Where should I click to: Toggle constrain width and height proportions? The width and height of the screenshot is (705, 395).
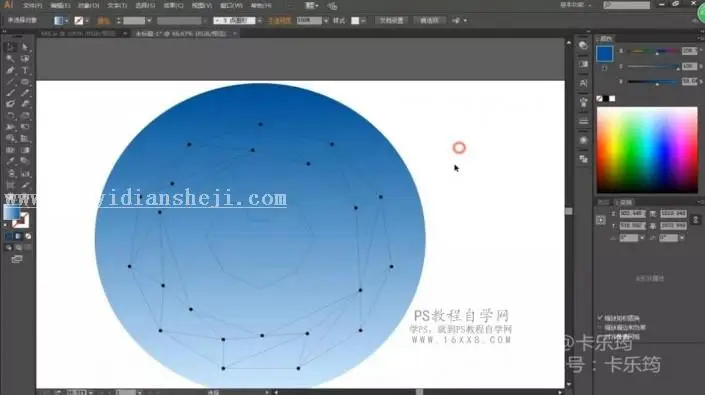tap(695, 220)
